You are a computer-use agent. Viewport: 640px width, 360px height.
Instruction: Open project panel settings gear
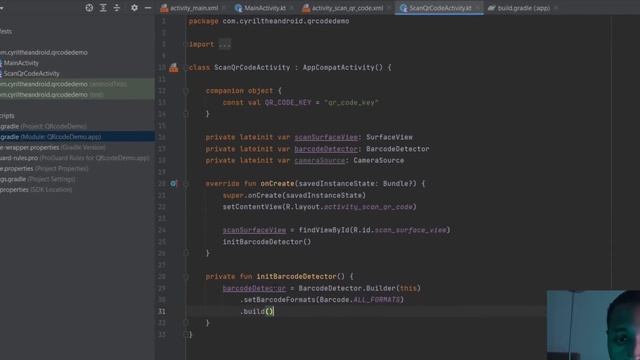134,8
